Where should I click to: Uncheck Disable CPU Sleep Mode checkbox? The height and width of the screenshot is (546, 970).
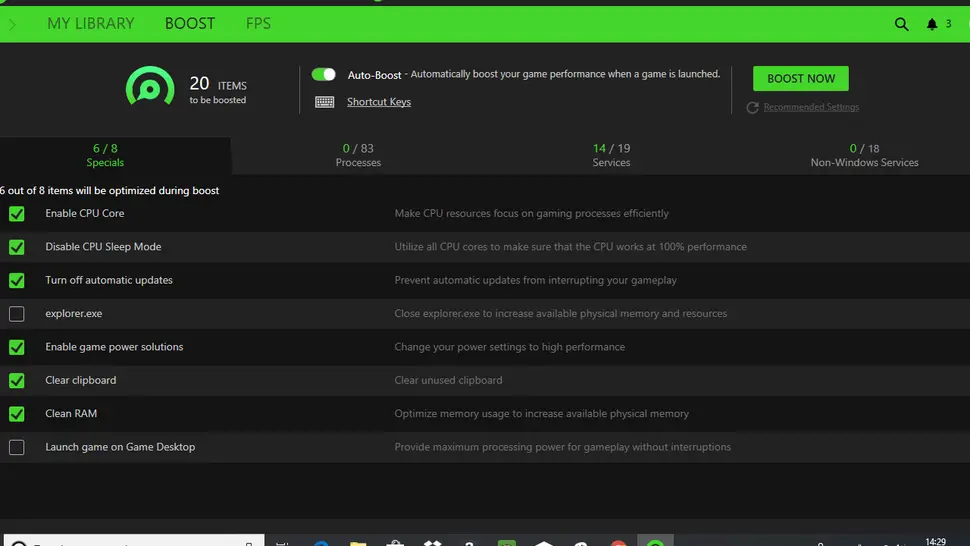17,247
